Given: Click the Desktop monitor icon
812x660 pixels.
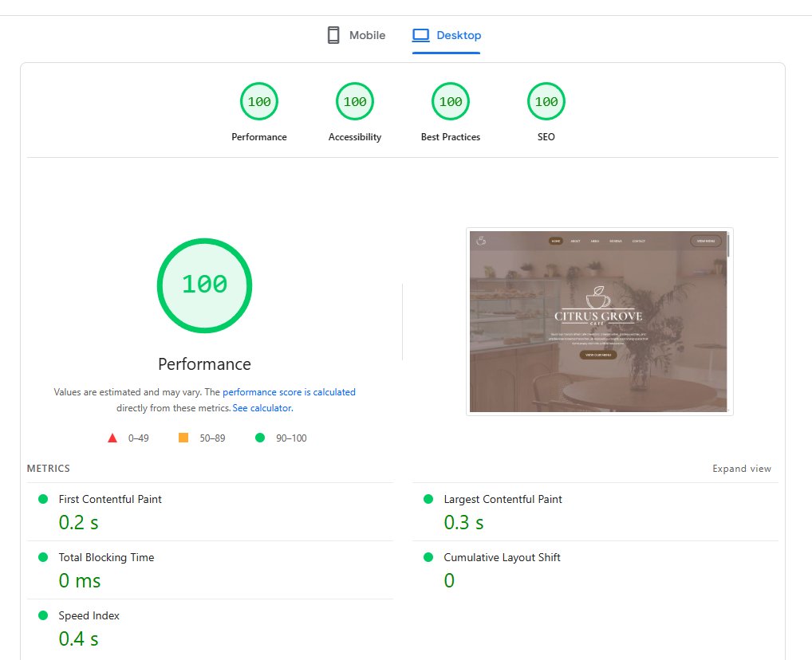Looking at the screenshot, I should click(x=420, y=34).
